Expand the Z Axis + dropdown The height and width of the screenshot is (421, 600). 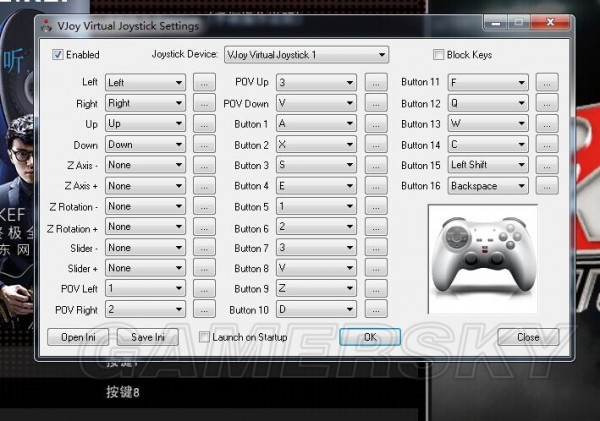[x=145, y=186]
